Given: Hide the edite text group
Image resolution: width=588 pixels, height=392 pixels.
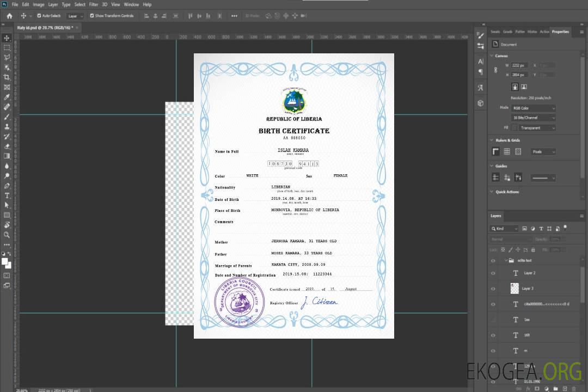Looking at the screenshot, I should point(493,261).
